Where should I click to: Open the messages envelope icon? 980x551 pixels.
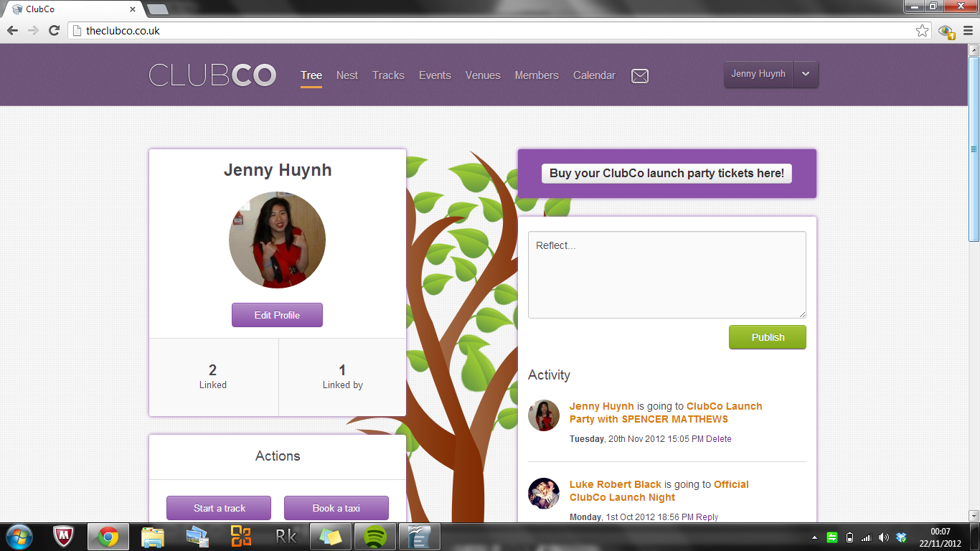(x=640, y=76)
